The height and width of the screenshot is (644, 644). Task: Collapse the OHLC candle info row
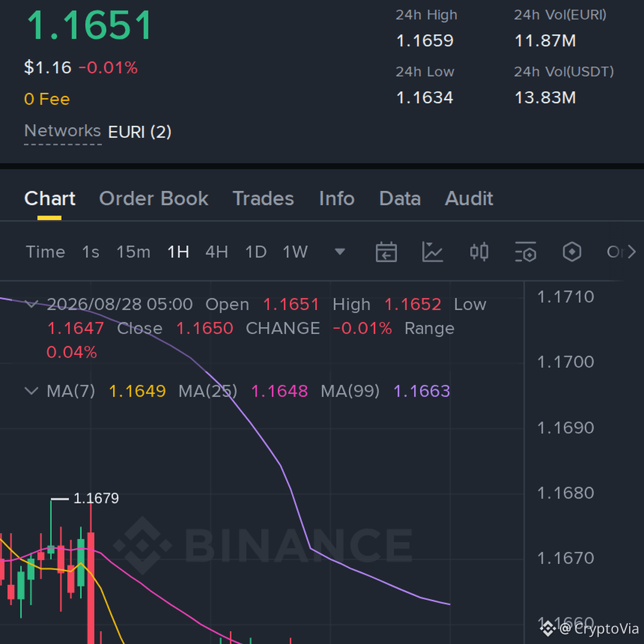(32, 304)
